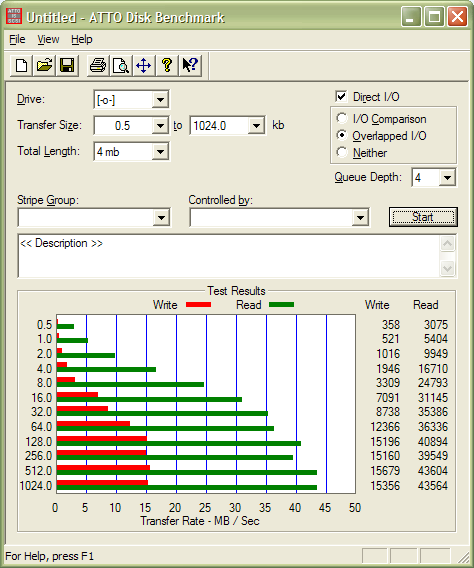474x568 pixels.
Task: Activate the context help pointer icon
Action: [x=190, y=66]
